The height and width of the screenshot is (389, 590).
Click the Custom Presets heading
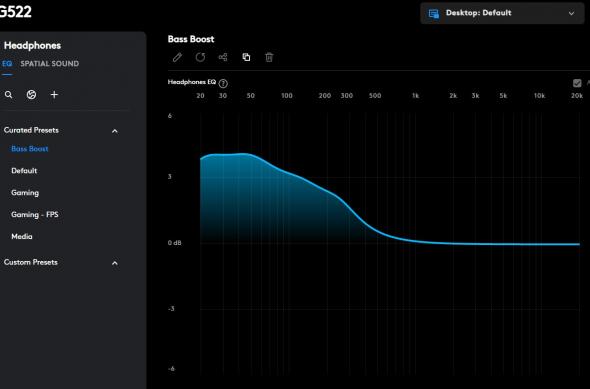coord(31,262)
